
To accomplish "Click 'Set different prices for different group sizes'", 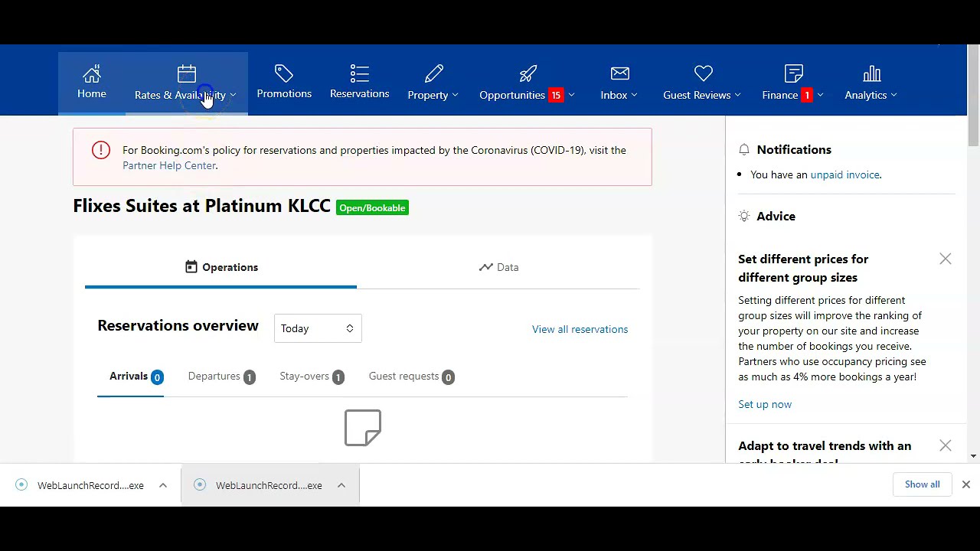I will pos(803,269).
